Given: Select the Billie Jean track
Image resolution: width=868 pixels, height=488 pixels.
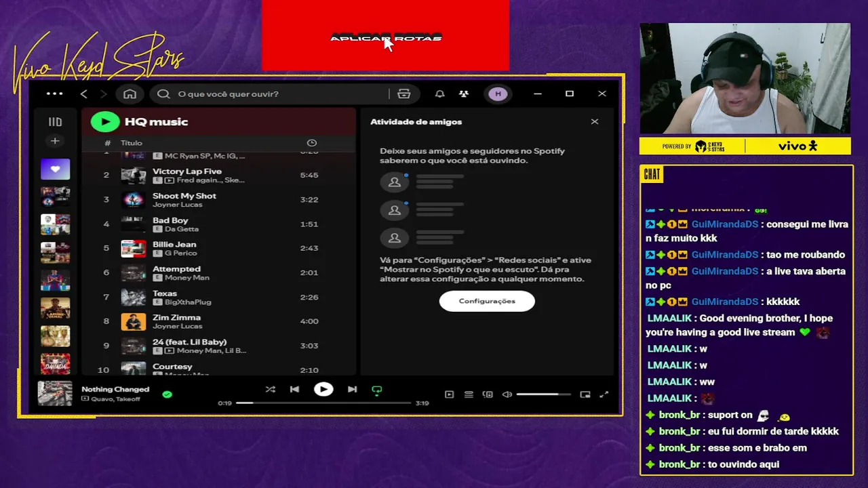Looking at the screenshot, I should coord(218,248).
